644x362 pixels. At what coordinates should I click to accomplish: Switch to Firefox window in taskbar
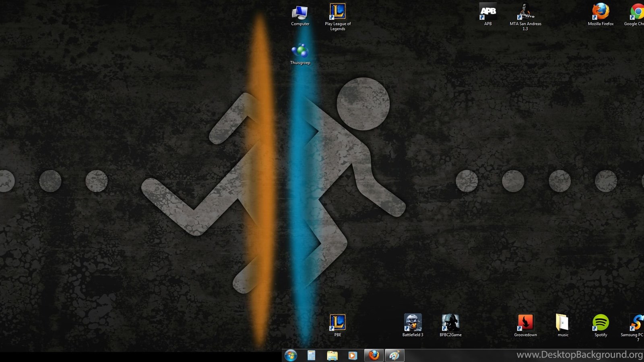(374, 355)
